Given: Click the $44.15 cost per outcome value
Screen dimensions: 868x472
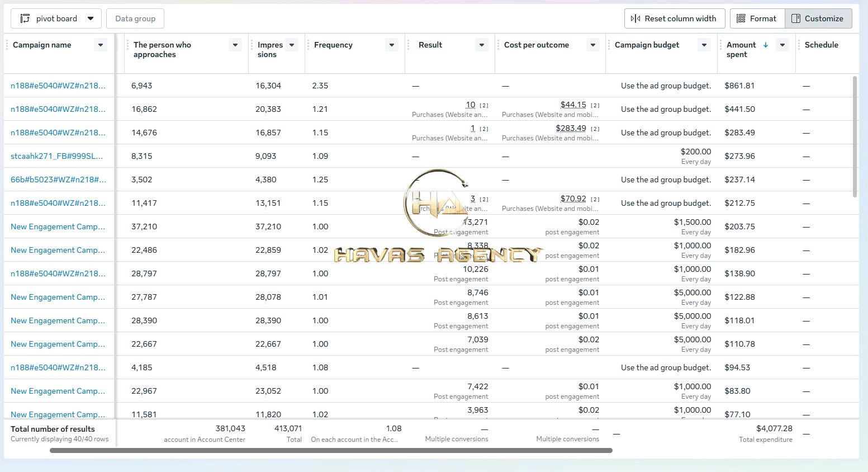Looking at the screenshot, I should 573,105.
